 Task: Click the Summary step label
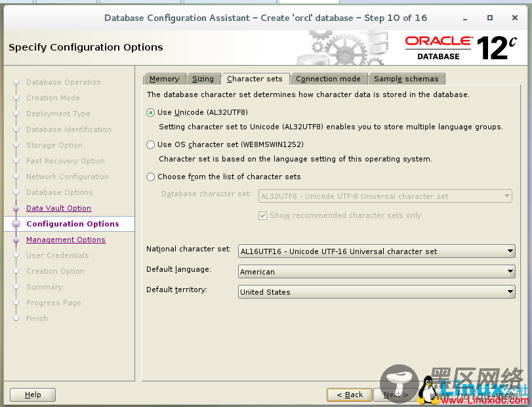coord(44,287)
